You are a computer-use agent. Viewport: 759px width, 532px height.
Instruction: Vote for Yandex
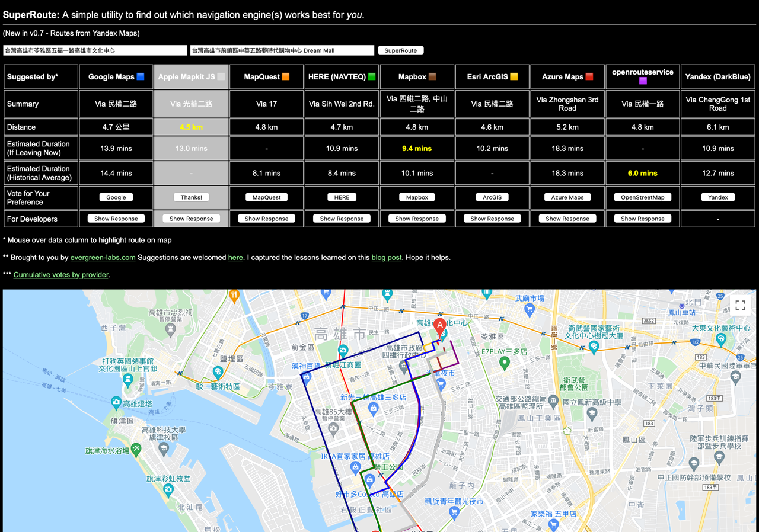tap(718, 197)
